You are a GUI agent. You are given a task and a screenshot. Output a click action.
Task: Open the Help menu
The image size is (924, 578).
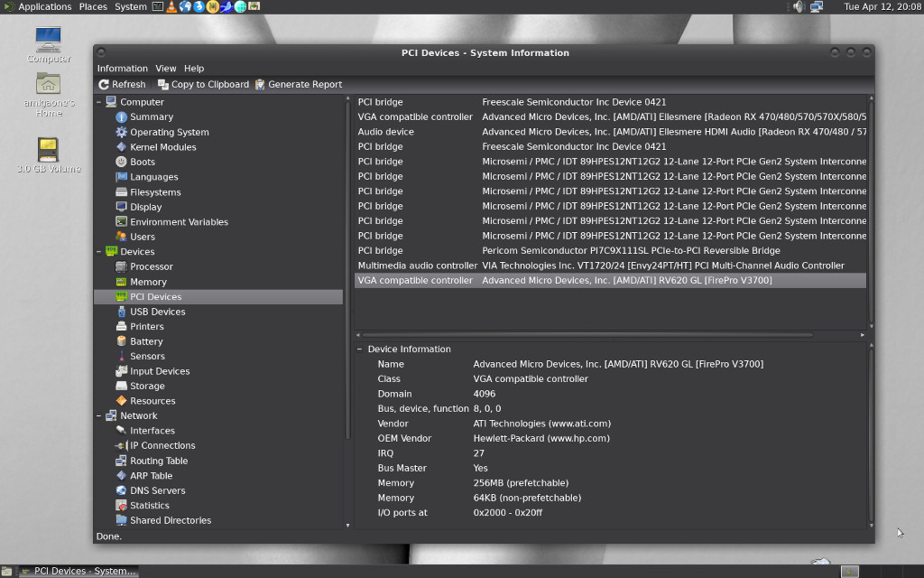point(194,69)
